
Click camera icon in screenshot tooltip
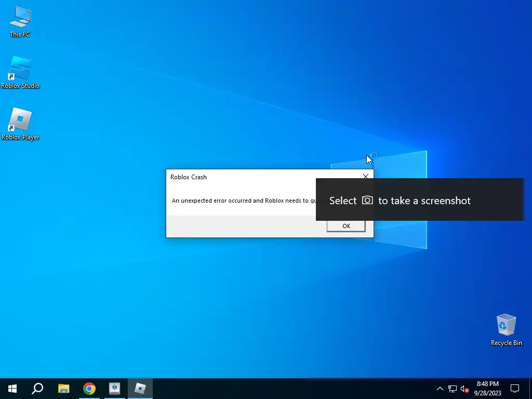[x=367, y=200]
